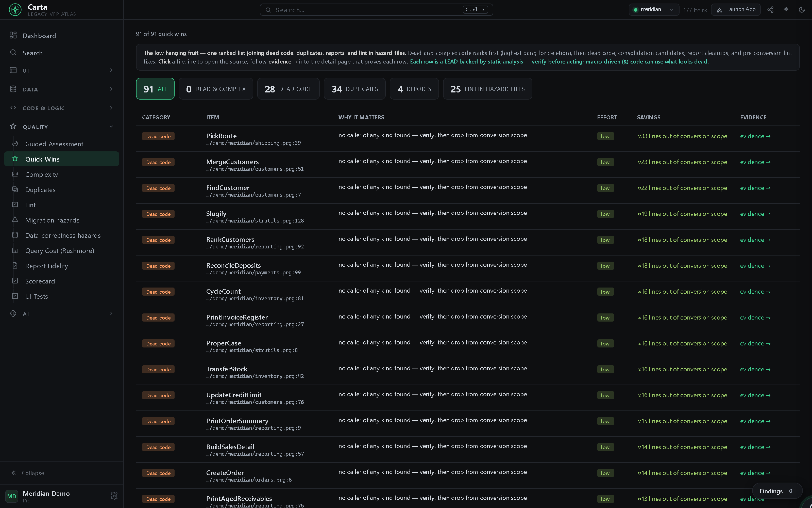Click RankCustomers item name
This screenshot has height=508, width=812.
[x=230, y=240]
